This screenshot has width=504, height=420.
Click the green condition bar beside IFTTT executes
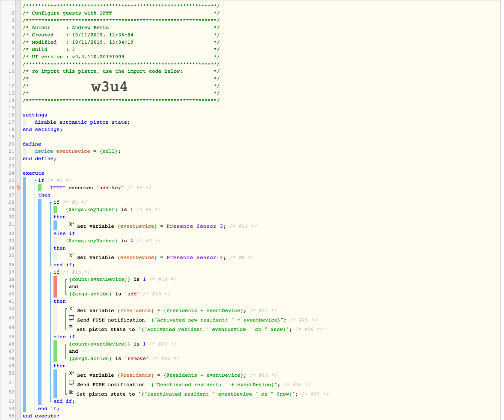tap(40, 188)
